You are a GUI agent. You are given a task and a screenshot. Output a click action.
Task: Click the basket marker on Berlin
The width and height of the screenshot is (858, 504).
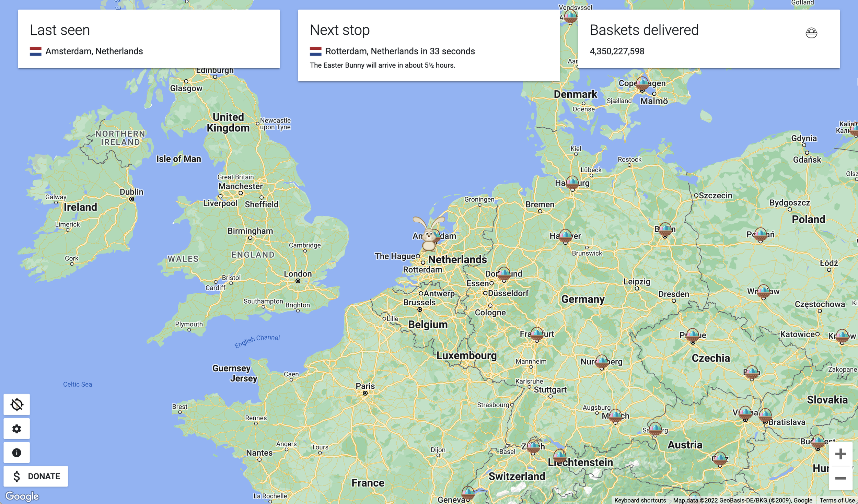click(x=665, y=230)
